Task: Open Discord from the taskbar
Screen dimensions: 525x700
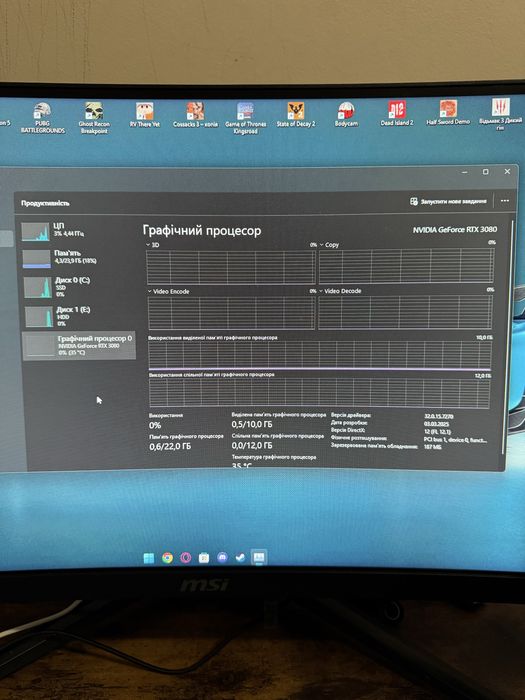Action: click(222, 557)
